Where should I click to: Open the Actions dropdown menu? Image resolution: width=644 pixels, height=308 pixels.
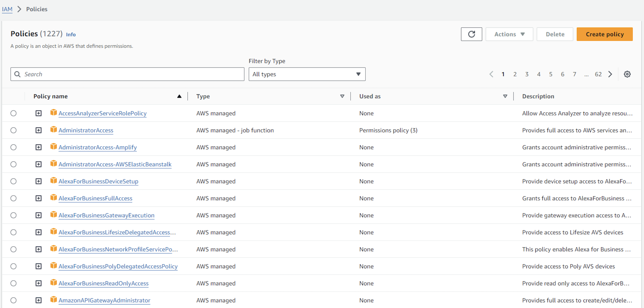(509, 34)
